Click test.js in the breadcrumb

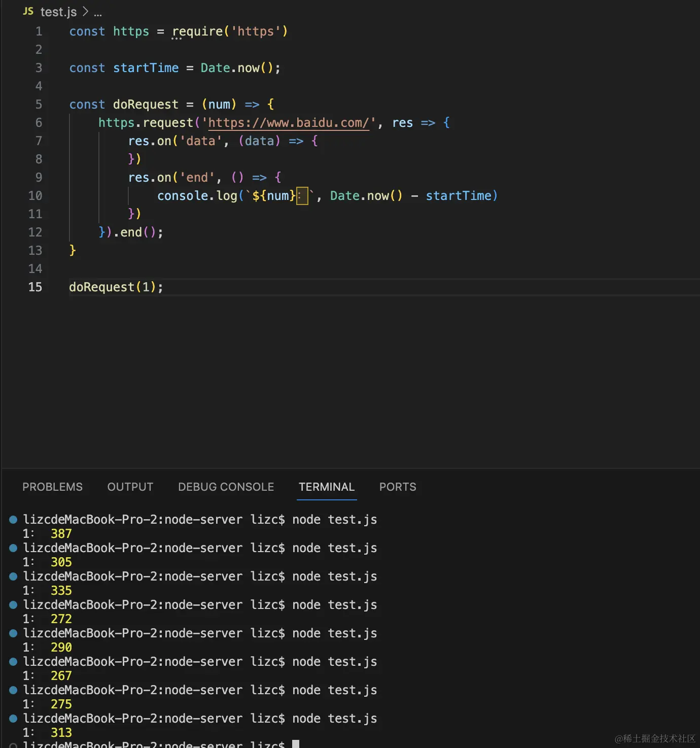pos(58,12)
